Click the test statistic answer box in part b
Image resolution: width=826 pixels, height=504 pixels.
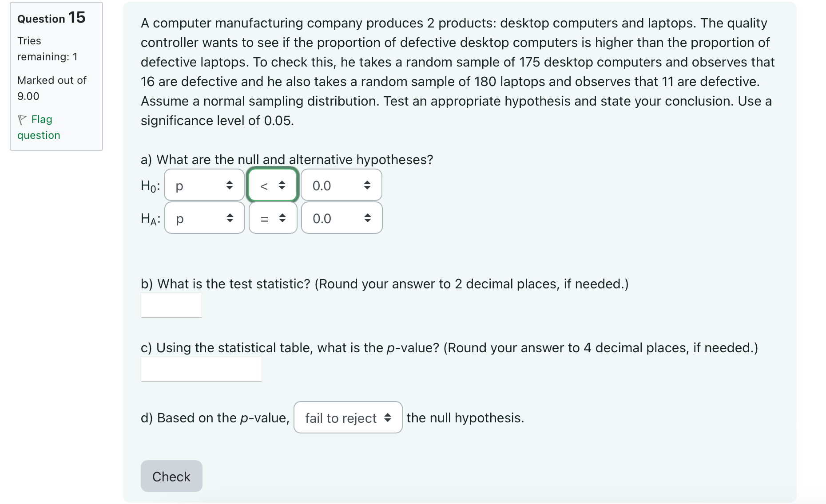171,305
